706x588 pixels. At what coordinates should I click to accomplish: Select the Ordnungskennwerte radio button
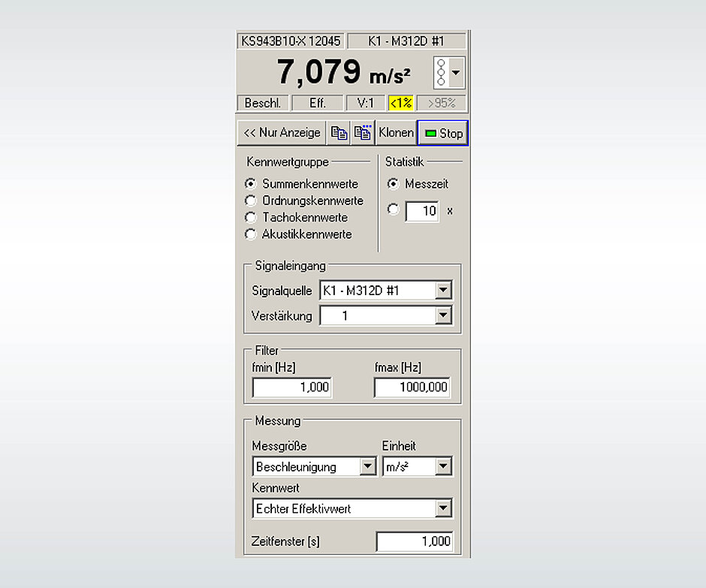pyautogui.click(x=250, y=201)
